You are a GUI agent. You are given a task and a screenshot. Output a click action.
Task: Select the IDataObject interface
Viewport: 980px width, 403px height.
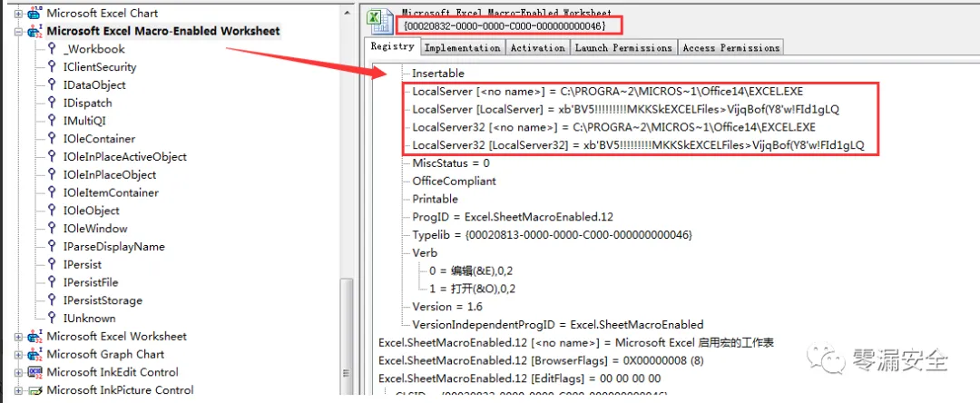[x=94, y=85]
